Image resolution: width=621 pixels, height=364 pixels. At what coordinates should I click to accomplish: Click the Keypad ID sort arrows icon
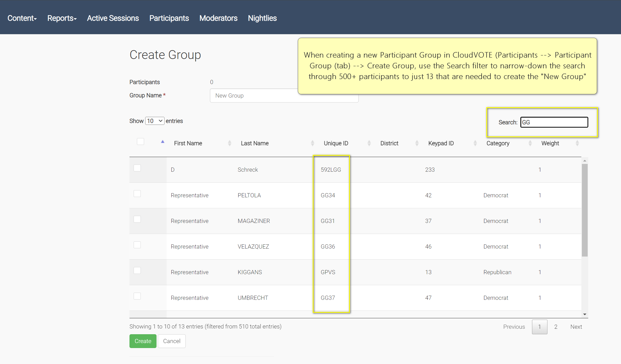[x=475, y=143]
